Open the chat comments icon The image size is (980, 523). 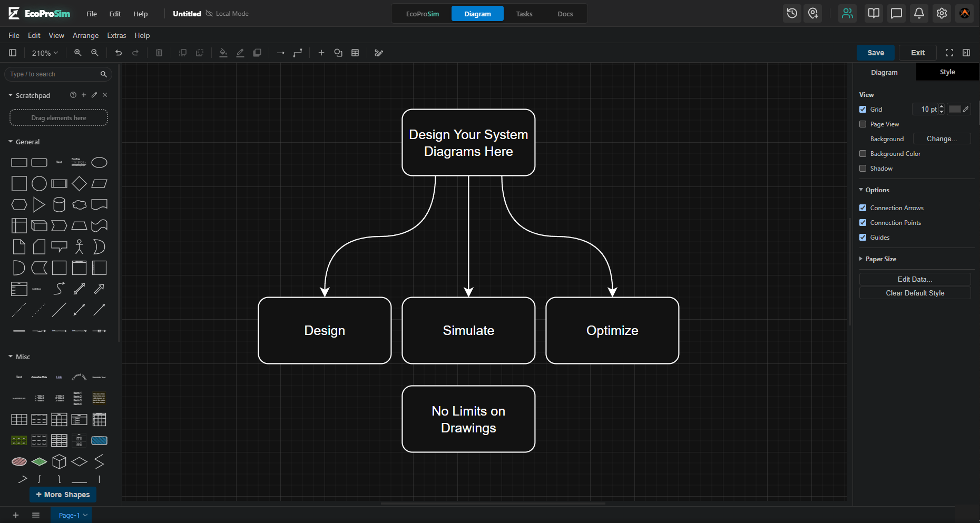(x=896, y=14)
